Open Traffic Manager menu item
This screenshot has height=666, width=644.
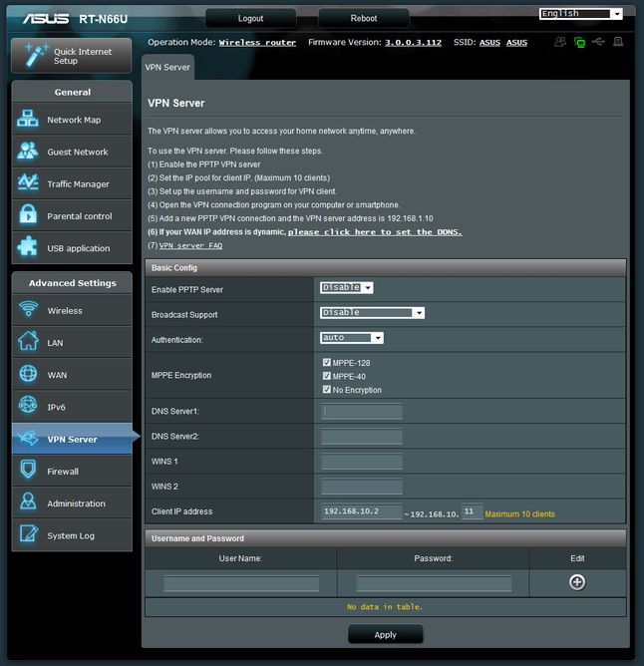coord(72,183)
